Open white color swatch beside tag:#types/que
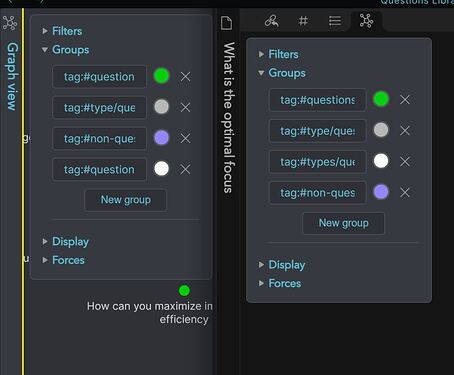This screenshot has height=375, width=454. coord(381,161)
